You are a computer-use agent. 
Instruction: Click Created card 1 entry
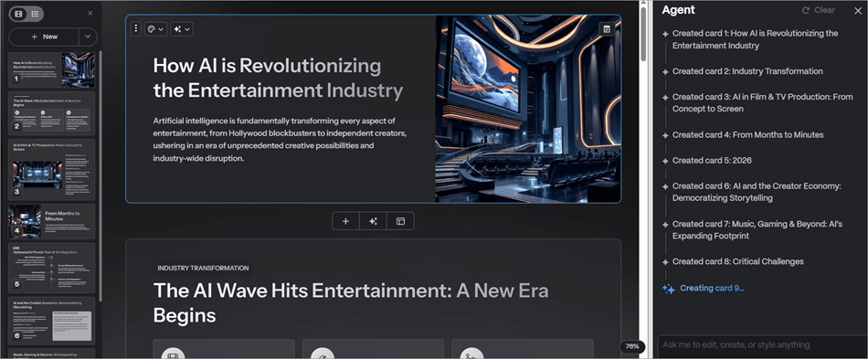(x=755, y=39)
